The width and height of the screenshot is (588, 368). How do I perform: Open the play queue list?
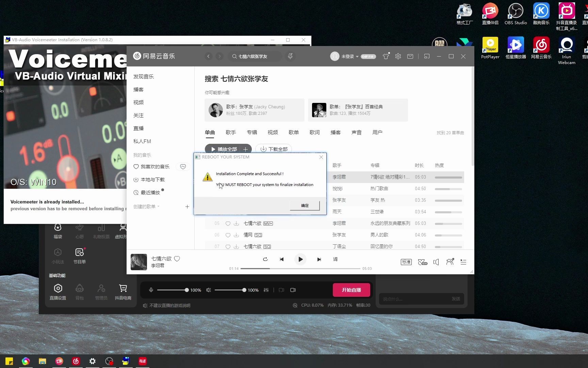pos(463,262)
